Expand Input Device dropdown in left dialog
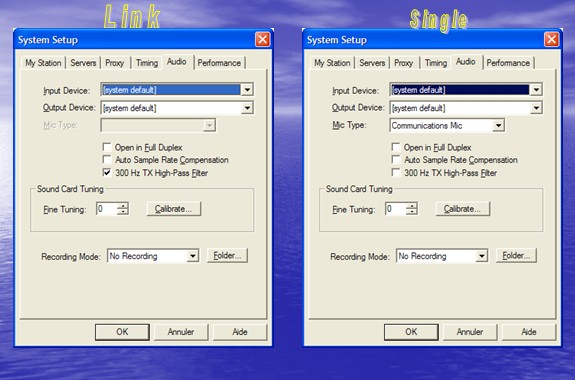 coord(247,89)
